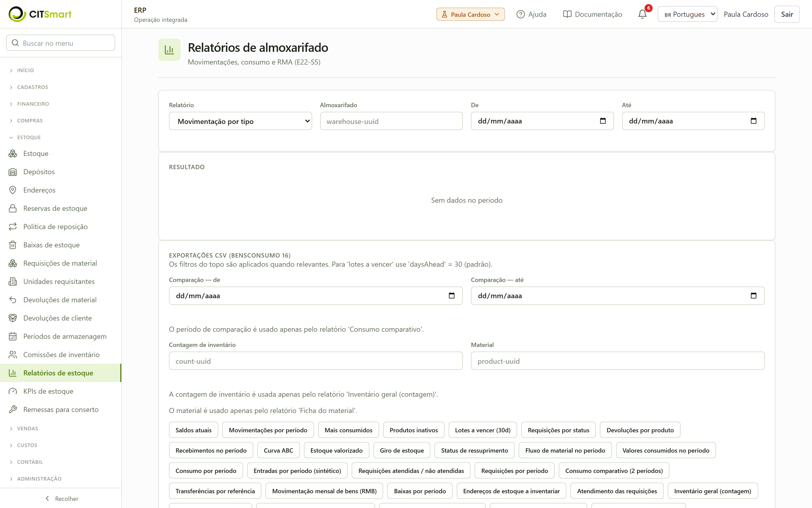Open Devoluções de material
Screen dimensions: 812x508
[x=61, y=300]
